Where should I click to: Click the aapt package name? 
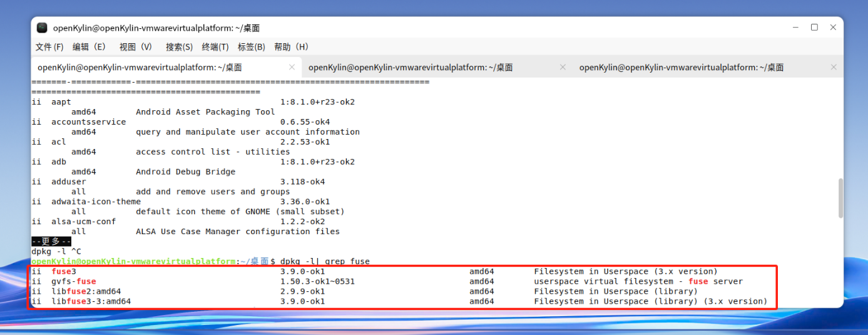click(61, 101)
